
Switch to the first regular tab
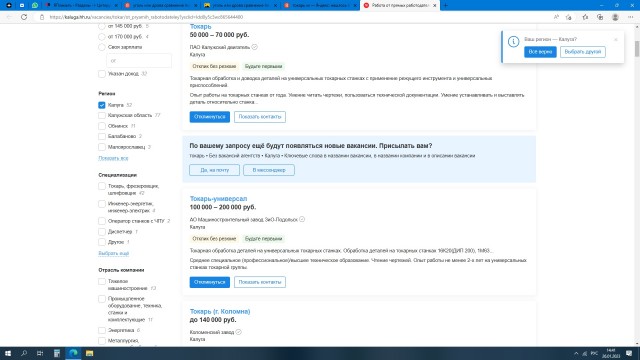pyautogui.click(x=81, y=5)
